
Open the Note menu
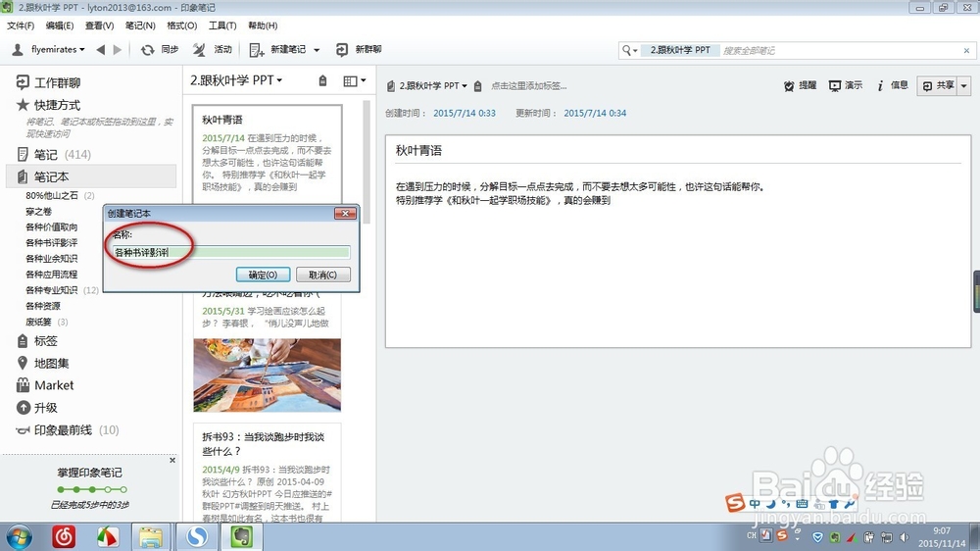(x=140, y=25)
